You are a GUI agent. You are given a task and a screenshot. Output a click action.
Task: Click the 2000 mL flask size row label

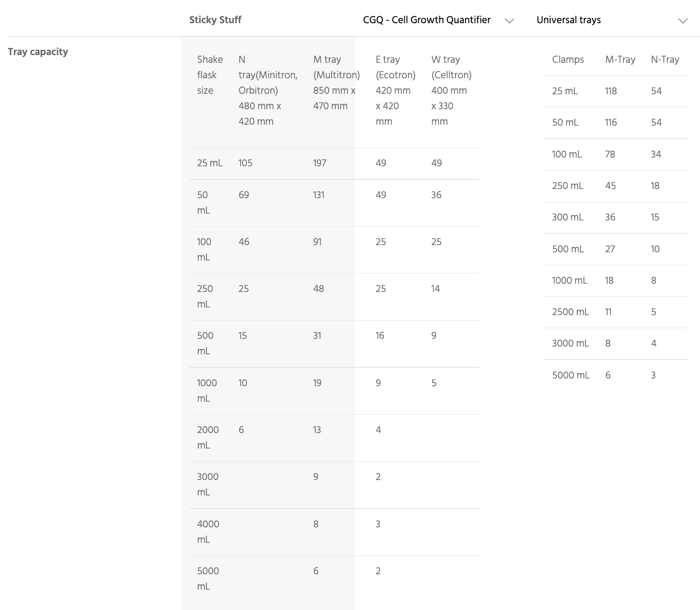pyautogui.click(x=208, y=437)
